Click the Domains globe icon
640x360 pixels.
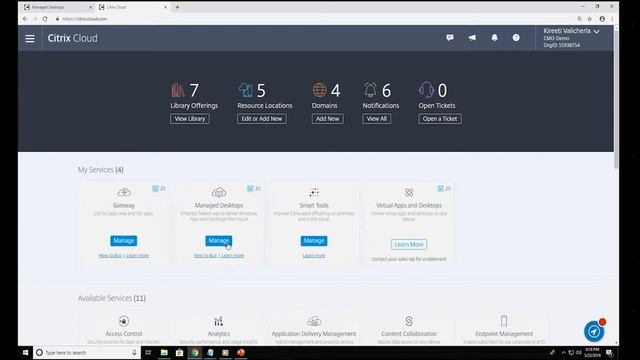pyautogui.click(x=320, y=90)
